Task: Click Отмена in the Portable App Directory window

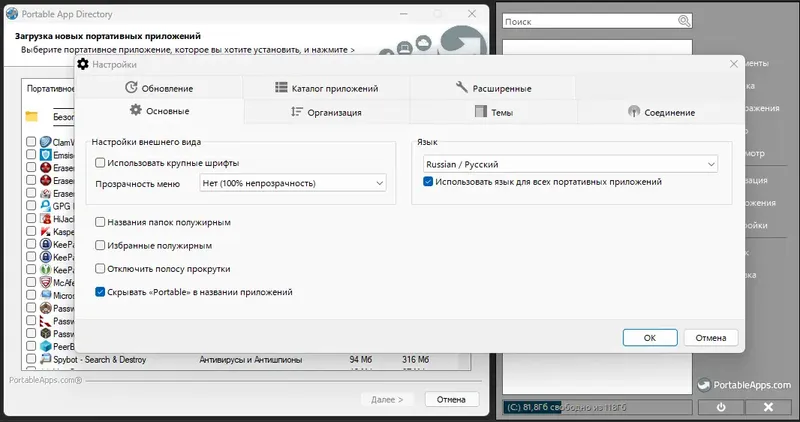Action: 451,399
